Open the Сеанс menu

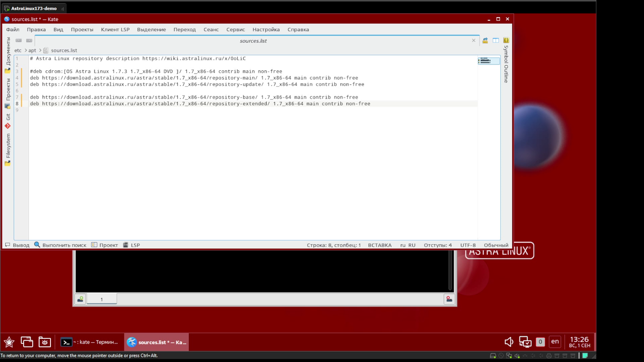point(211,29)
